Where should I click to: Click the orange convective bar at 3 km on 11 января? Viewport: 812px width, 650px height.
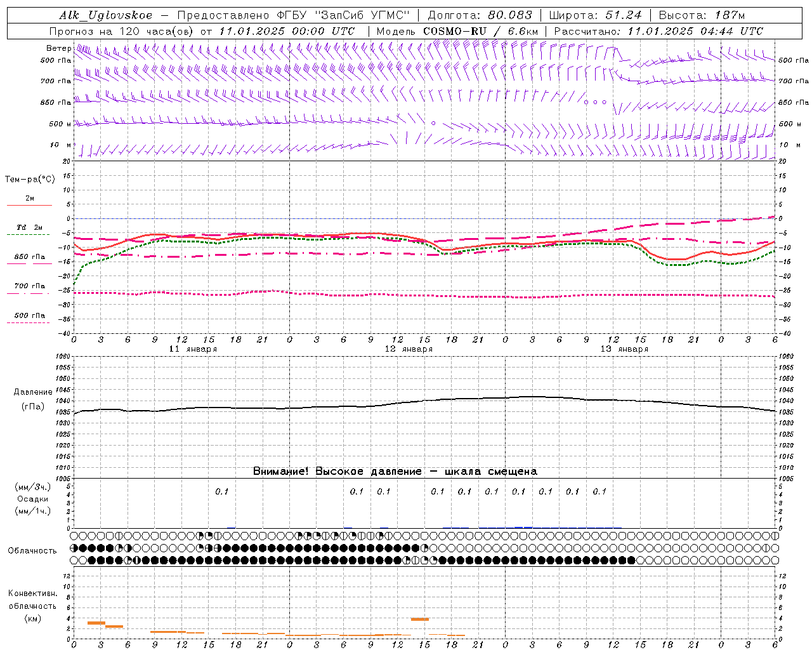click(96, 623)
